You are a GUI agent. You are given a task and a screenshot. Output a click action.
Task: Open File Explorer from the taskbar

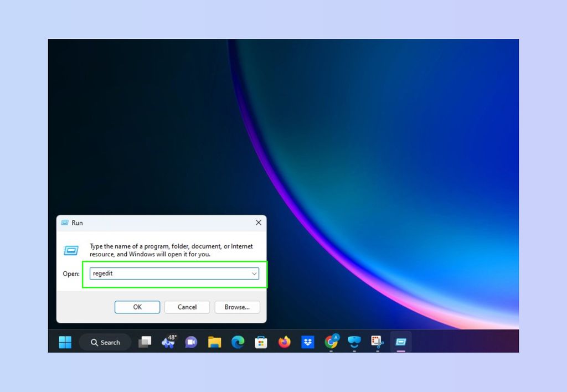[215, 342]
